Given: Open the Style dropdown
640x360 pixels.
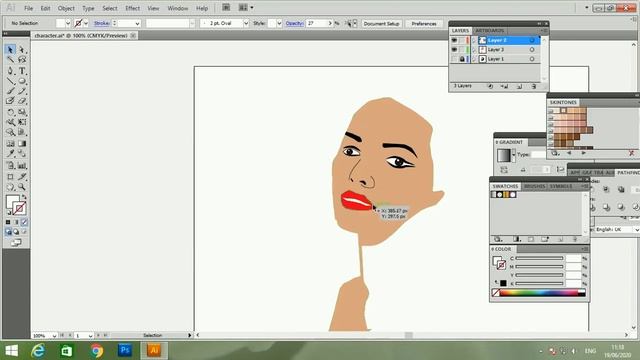Looking at the screenshot, I should [x=279, y=23].
